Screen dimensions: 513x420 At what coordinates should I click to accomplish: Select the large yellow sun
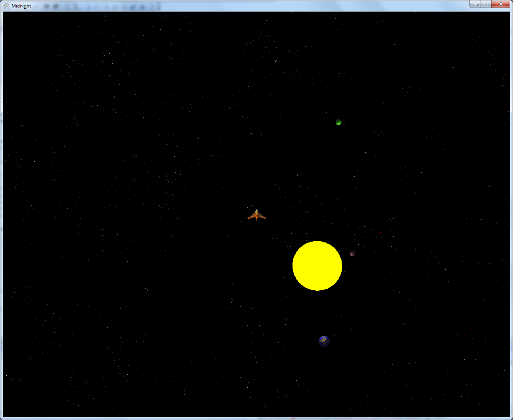pos(317,266)
